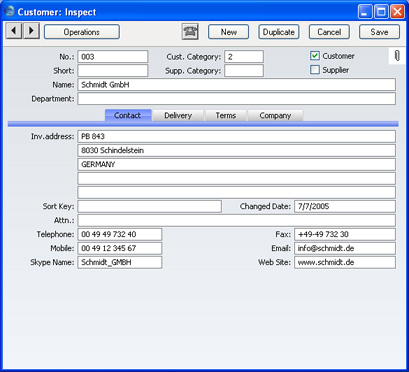Viewport: 409px width, 372px height.
Task: Click the Cust. Category label
Action: pyautogui.click(x=194, y=57)
